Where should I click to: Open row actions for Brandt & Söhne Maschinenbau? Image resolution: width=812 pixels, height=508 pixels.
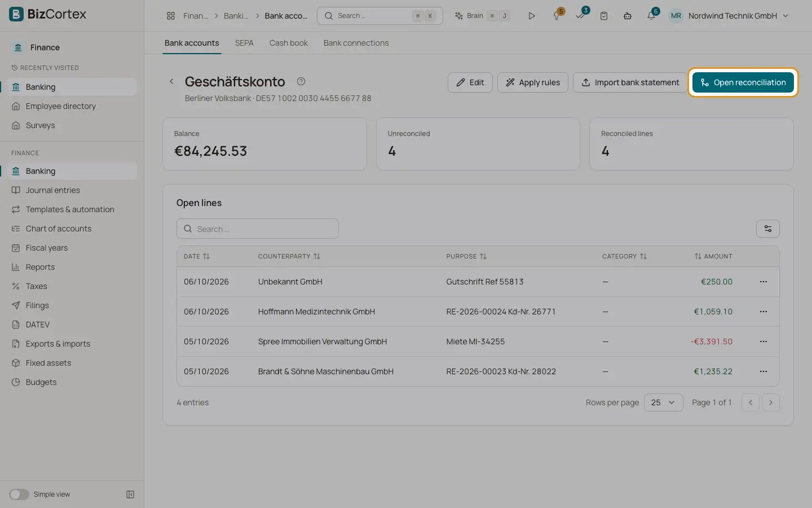[764, 371]
